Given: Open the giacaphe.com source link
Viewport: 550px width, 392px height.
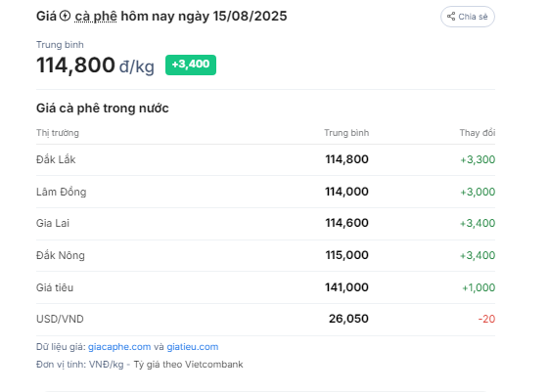Looking at the screenshot, I should (119, 347).
